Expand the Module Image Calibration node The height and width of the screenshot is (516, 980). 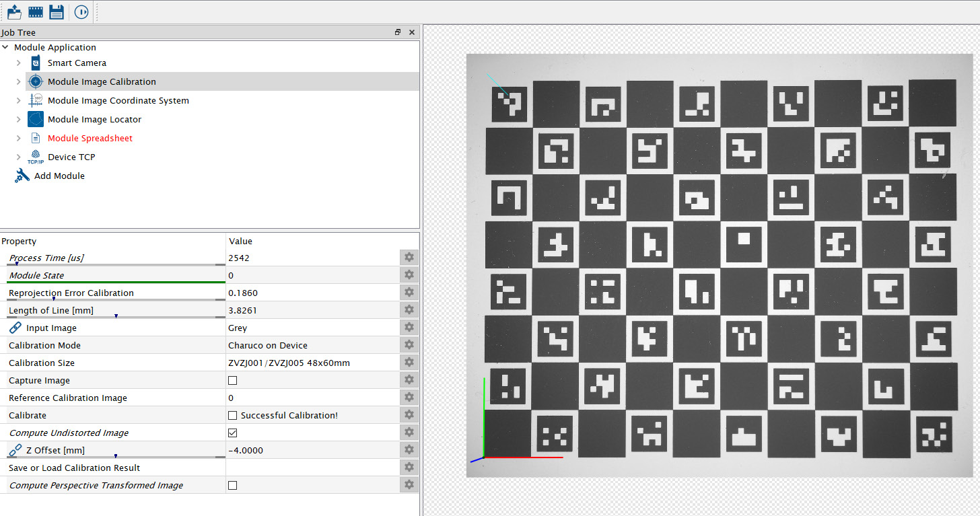coord(19,81)
